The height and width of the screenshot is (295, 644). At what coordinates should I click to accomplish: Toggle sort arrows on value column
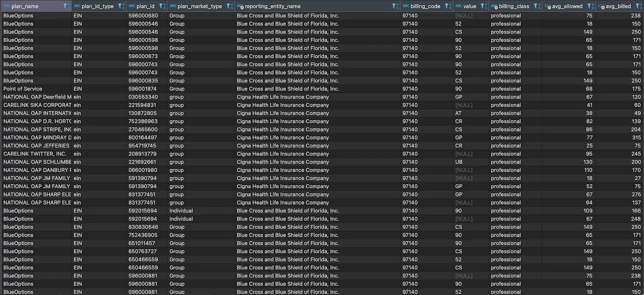pos(486,6)
